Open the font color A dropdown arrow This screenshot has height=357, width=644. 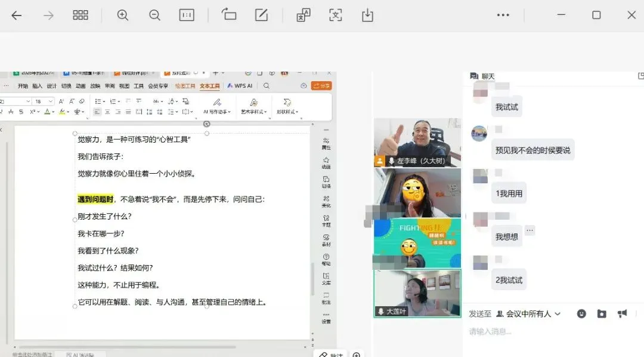coord(54,112)
